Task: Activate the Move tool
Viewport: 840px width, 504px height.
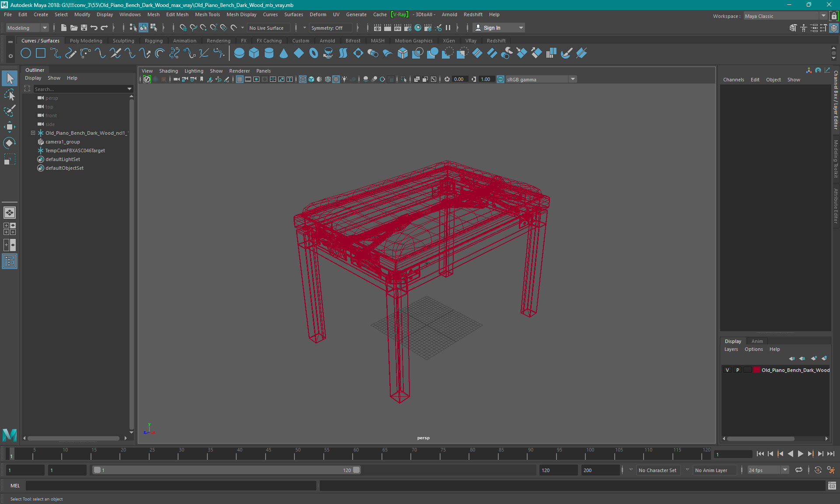Action: coord(10,127)
